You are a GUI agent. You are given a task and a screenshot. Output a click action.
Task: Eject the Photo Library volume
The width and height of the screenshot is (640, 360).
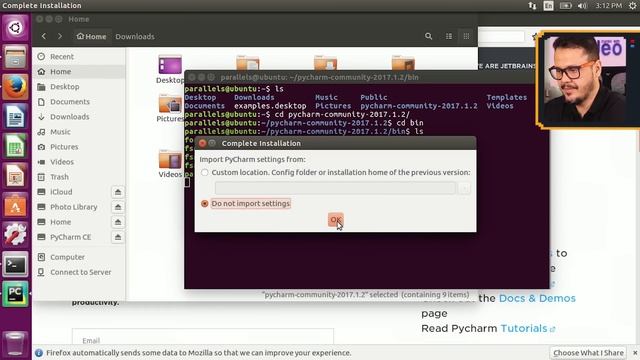coord(118,207)
